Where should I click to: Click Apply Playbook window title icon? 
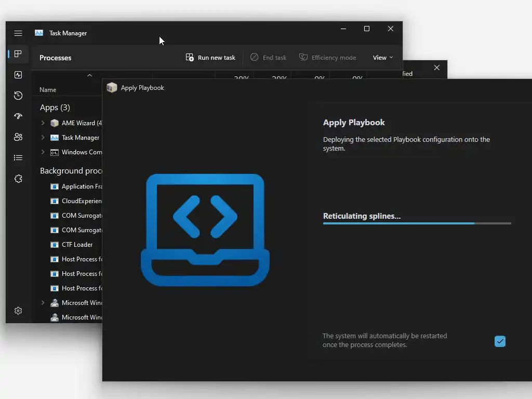point(112,87)
